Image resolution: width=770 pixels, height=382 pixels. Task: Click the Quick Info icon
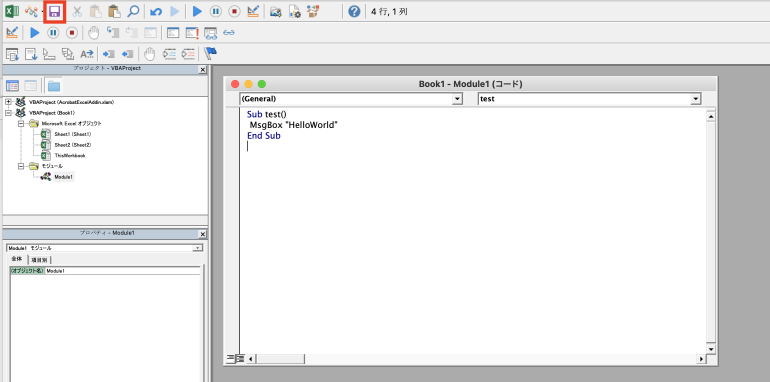(x=50, y=54)
